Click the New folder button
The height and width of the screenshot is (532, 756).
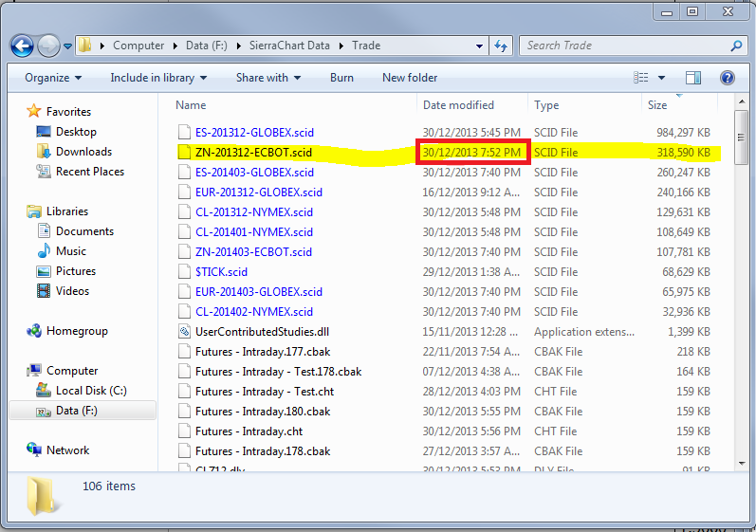tap(410, 78)
